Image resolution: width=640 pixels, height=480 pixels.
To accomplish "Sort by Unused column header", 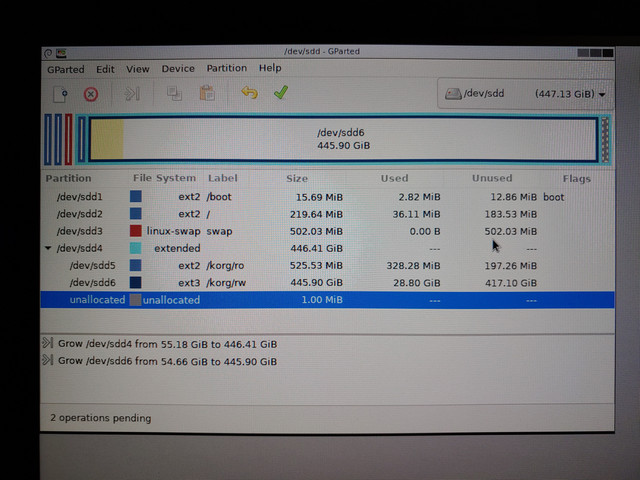I will 492,178.
